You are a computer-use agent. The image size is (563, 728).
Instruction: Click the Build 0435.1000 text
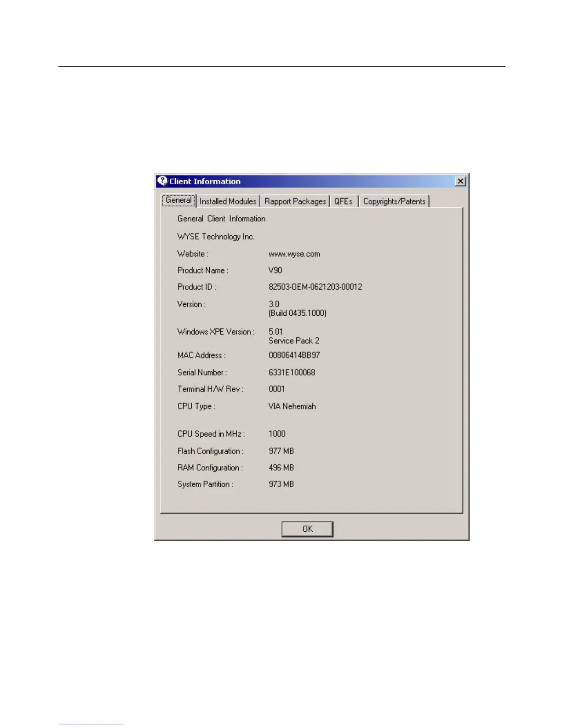[x=298, y=313]
